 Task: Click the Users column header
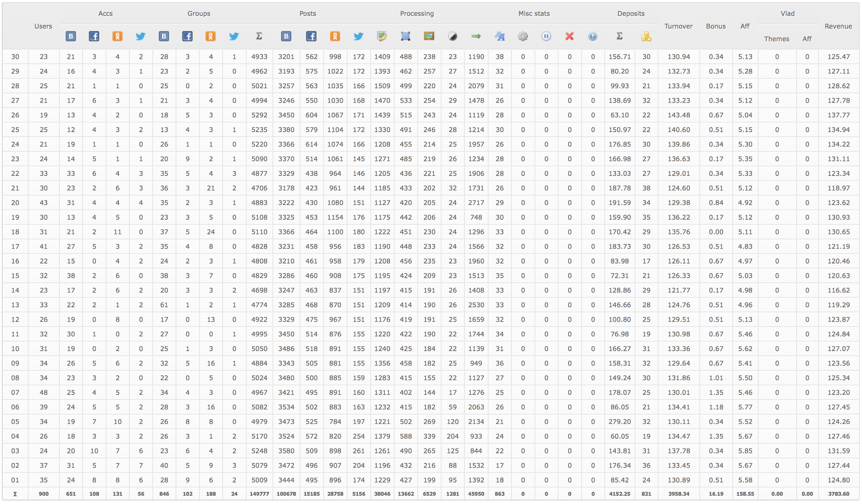point(43,26)
